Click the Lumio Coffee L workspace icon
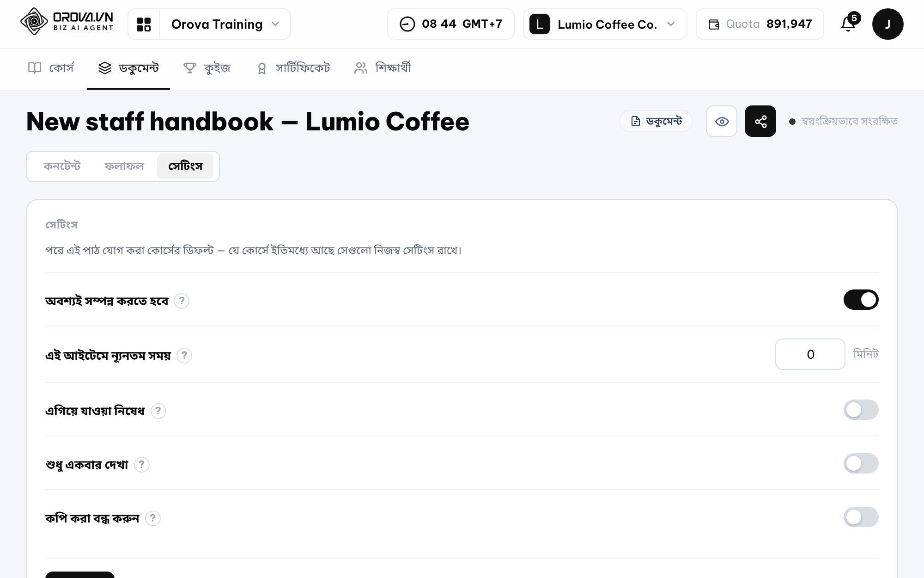Viewport: 924px width, 578px height. coord(540,24)
